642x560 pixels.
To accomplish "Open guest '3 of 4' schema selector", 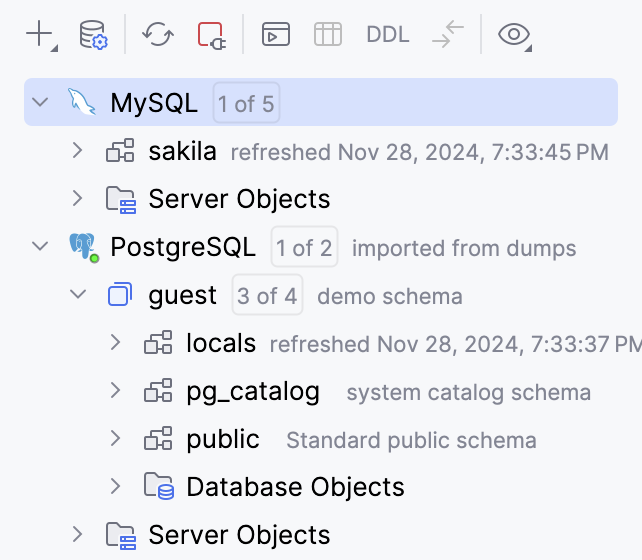I will point(266,295).
